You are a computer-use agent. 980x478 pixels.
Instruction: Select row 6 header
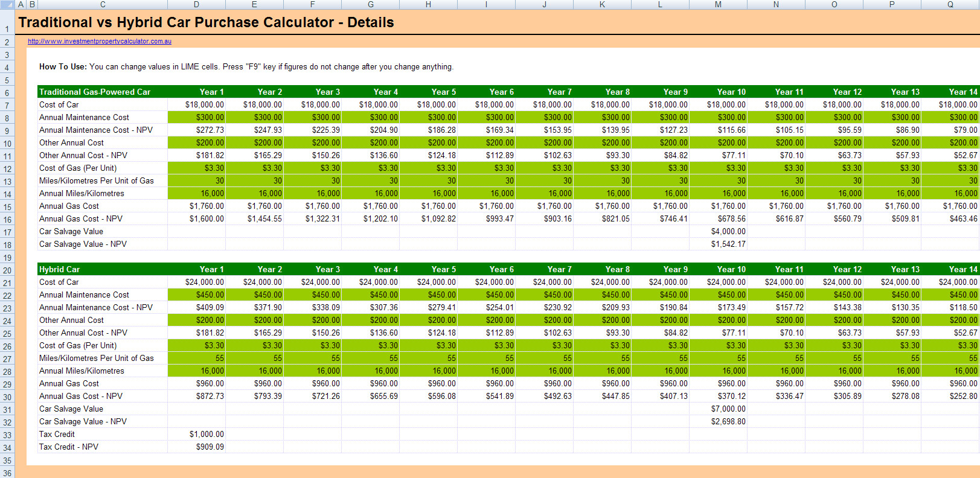click(7, 93)
